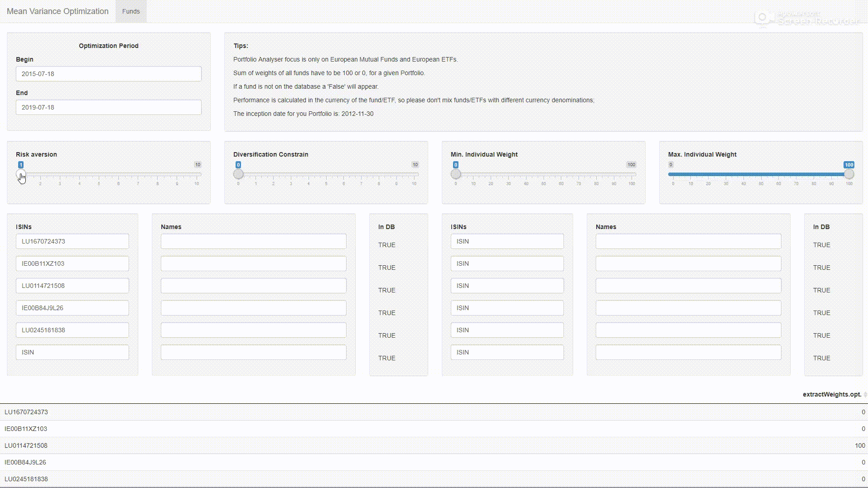
Task: Edit the Begin date field 2015-07-18
Action: click(109, 74)
